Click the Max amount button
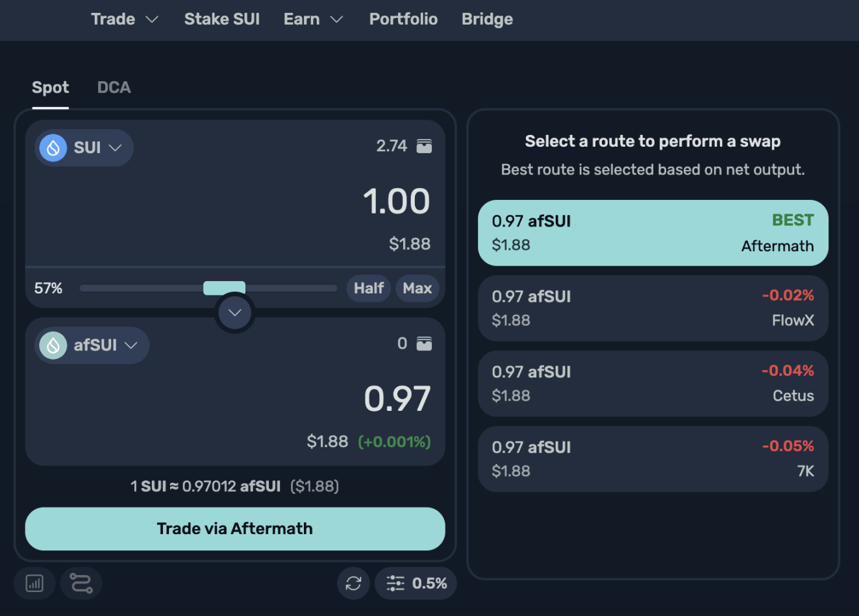This screenshot has width=859, height=616. pyautogui.click(x=417, y=288)
